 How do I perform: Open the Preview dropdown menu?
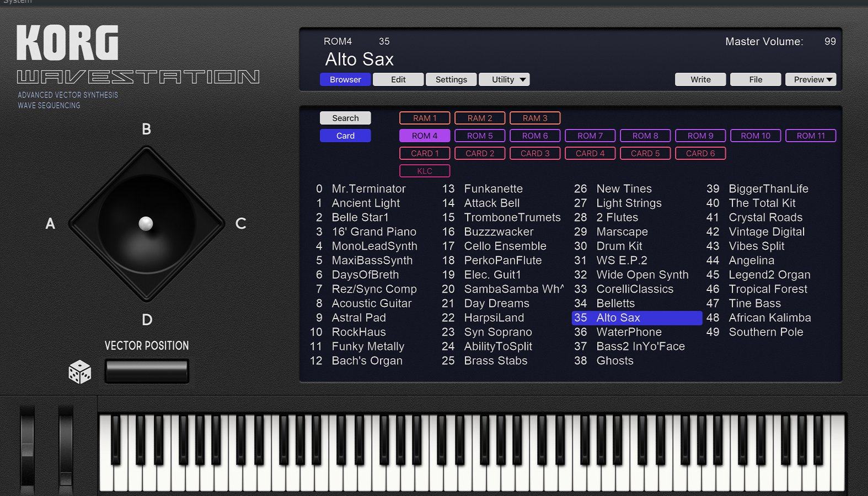(x=811, y=79)
